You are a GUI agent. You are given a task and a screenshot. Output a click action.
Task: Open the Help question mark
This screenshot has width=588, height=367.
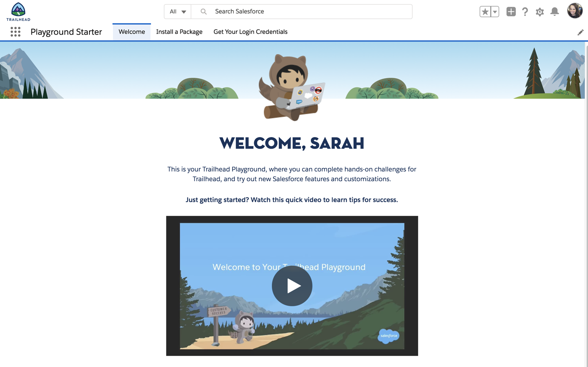(525, 12)
